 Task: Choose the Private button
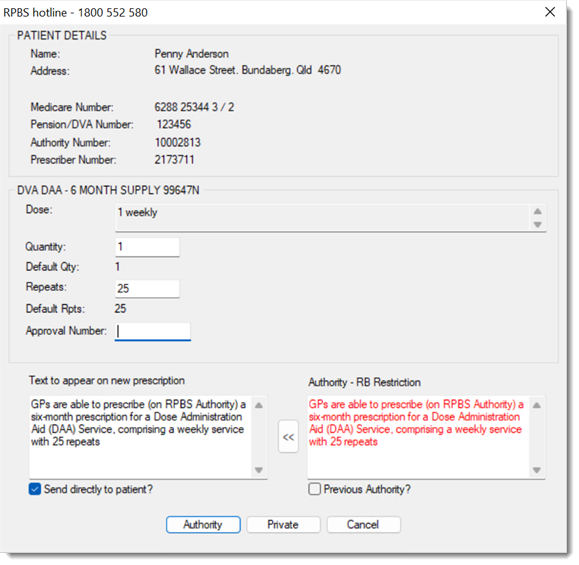(x=283, y=525)
